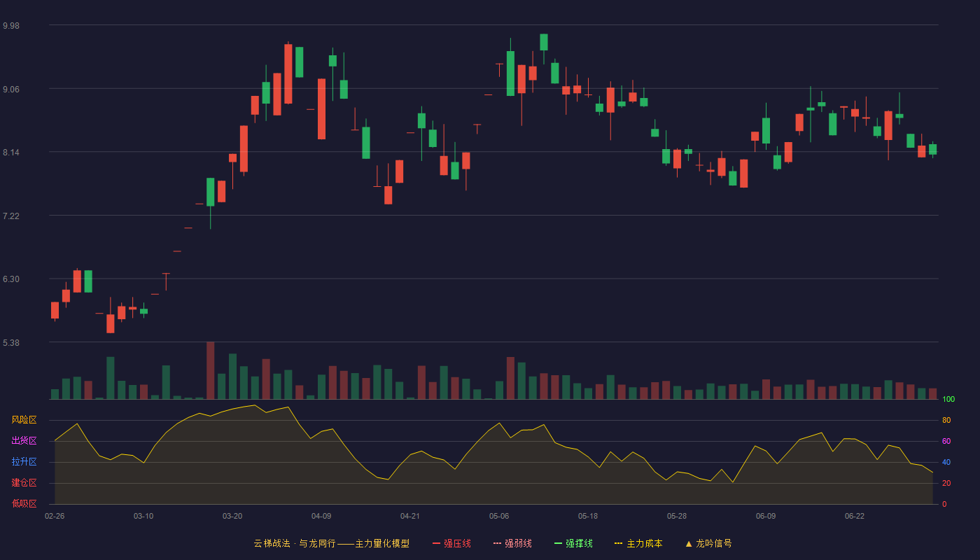The width and height of the screenshot is (980, 560).
Task: Toggle the 龙吟信号 triangle legend entry
Action: (708, 543)
